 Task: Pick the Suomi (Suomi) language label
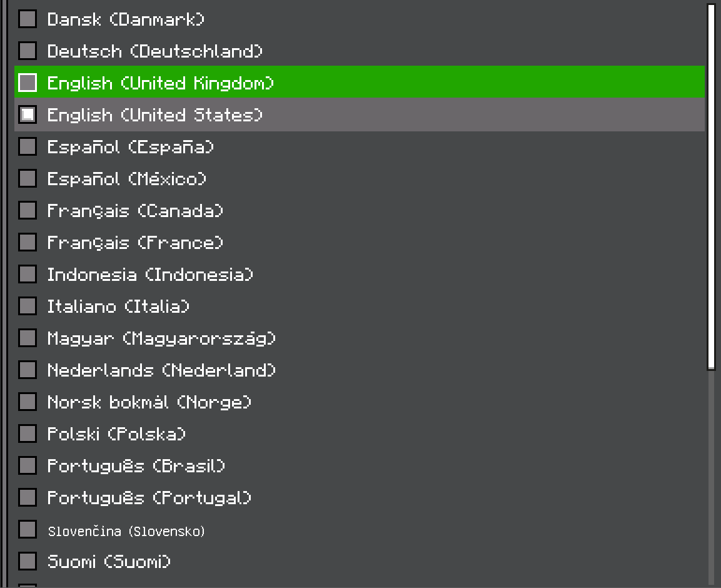click(109, 562)
